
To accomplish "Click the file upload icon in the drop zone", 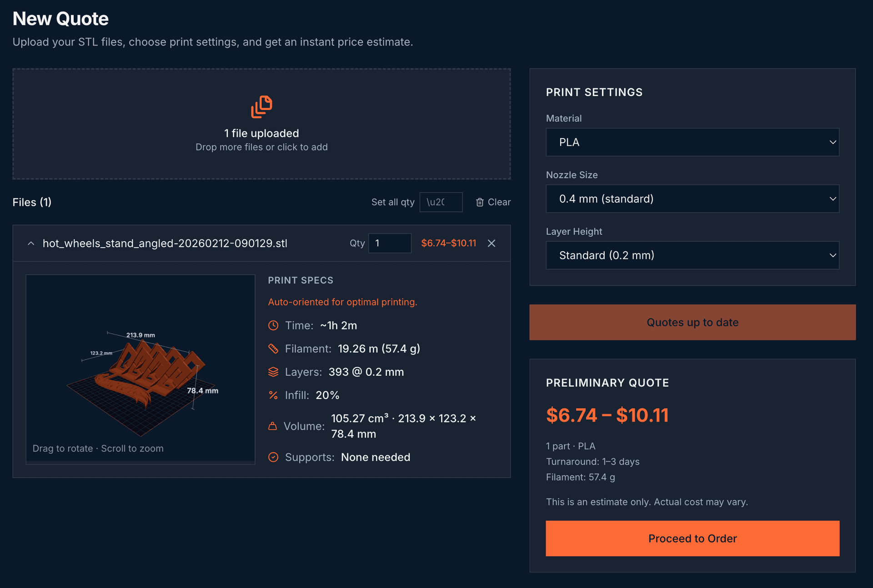I will pos(261,107).
